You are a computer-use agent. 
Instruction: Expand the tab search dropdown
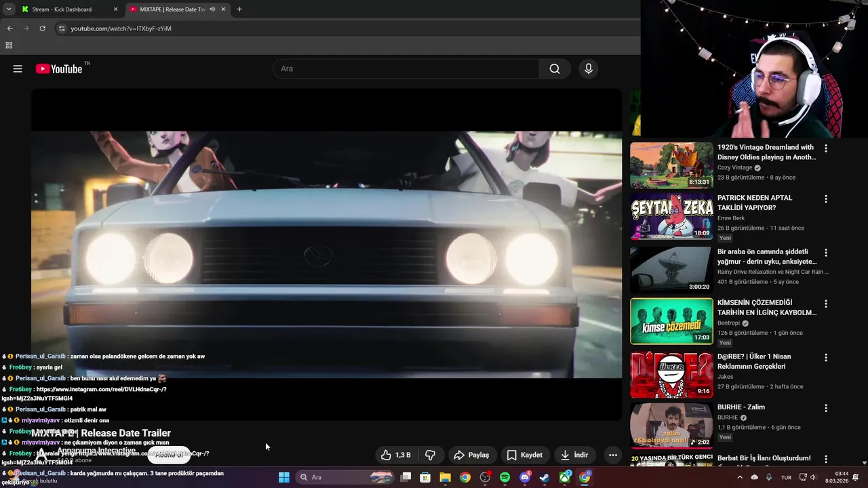pyautogui.click(x=9, y=9)
